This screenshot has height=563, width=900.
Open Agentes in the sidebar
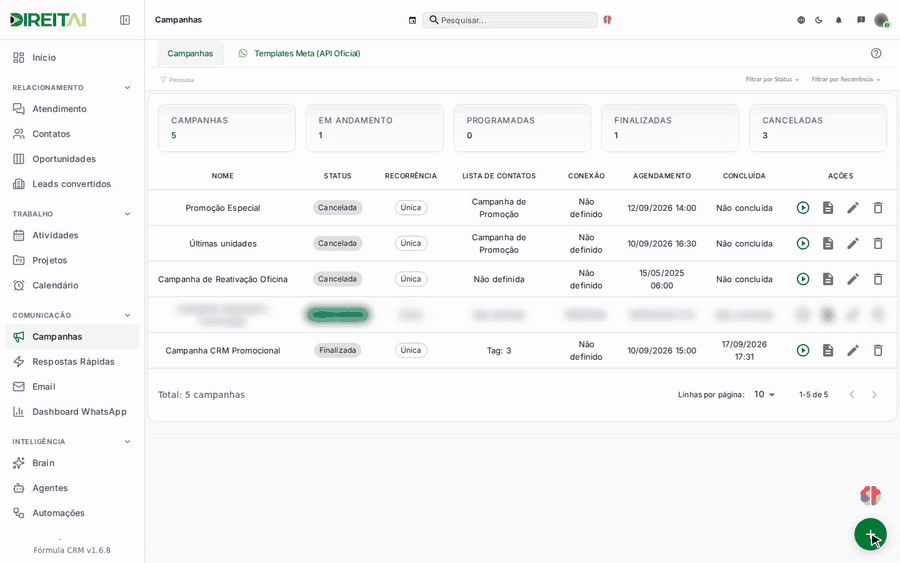tap(72, 488)
